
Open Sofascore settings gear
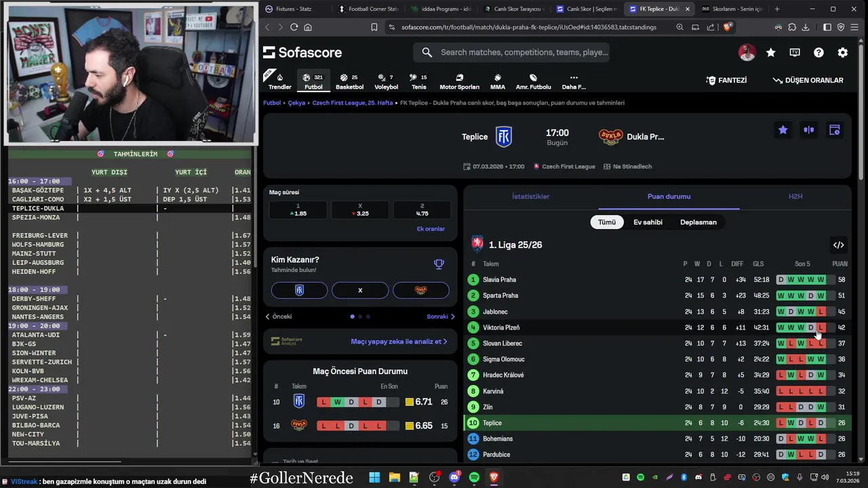[843, 52]
